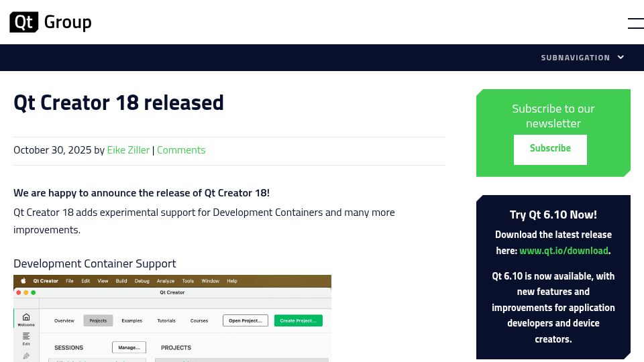Open Build menu in screenshot
644x362 pixels.
(x=121, y=281)
